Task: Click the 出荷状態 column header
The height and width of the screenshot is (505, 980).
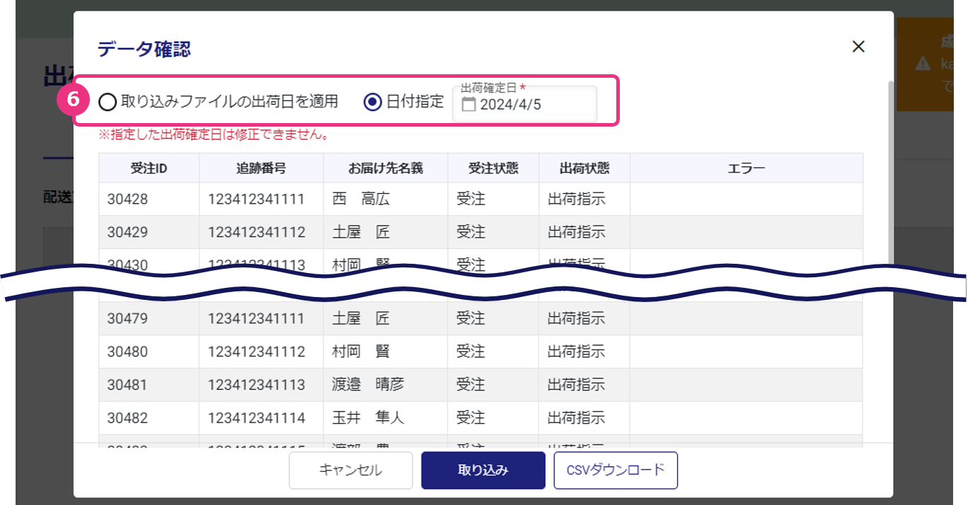Action: coord(584,168)
